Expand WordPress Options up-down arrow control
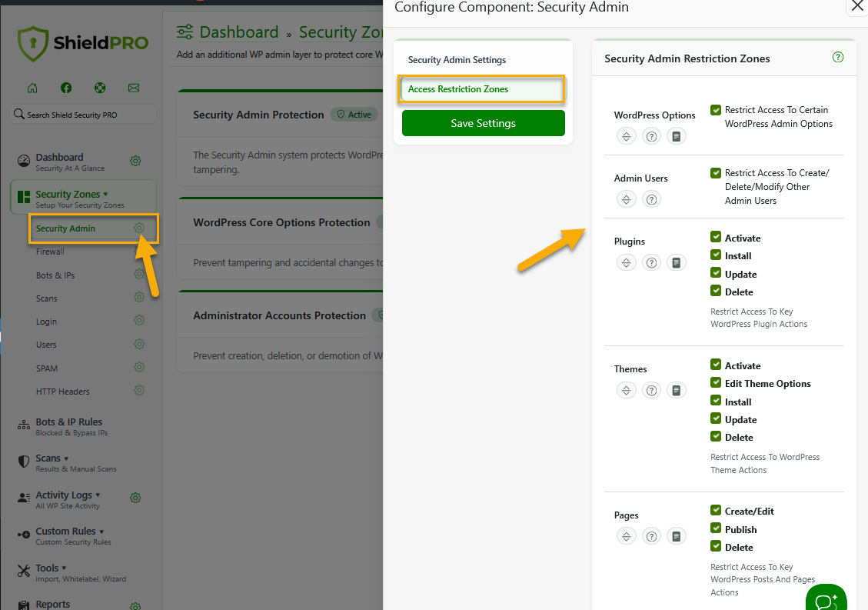868x610 pixels. (626, 135)
